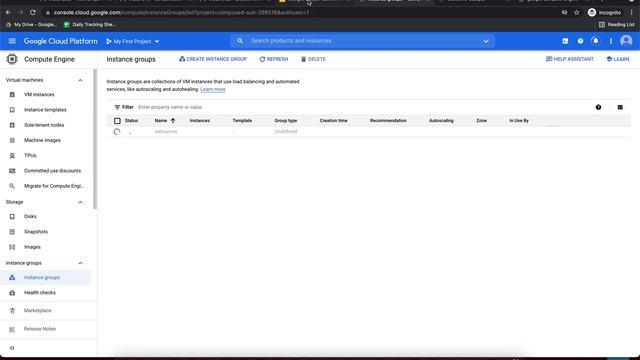640x360 pixels.
Task: Click the Autoscaling column header
Action: tap(441, 121)
